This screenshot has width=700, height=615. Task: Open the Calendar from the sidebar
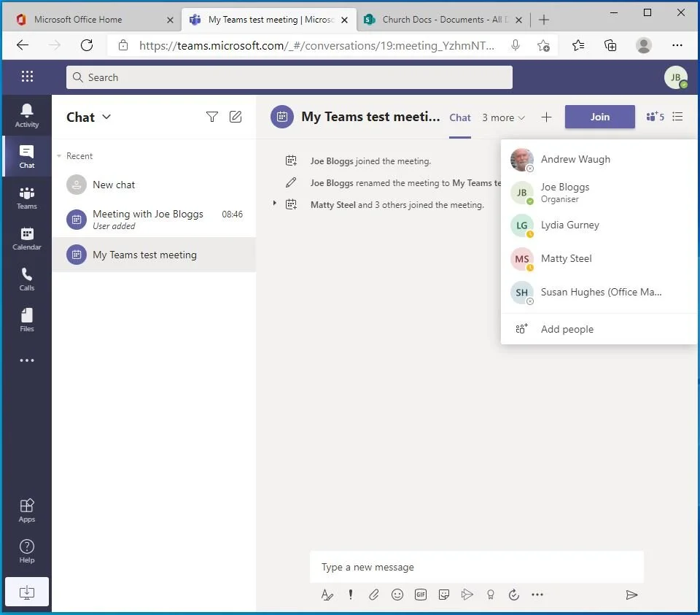[x=27, y=239]
